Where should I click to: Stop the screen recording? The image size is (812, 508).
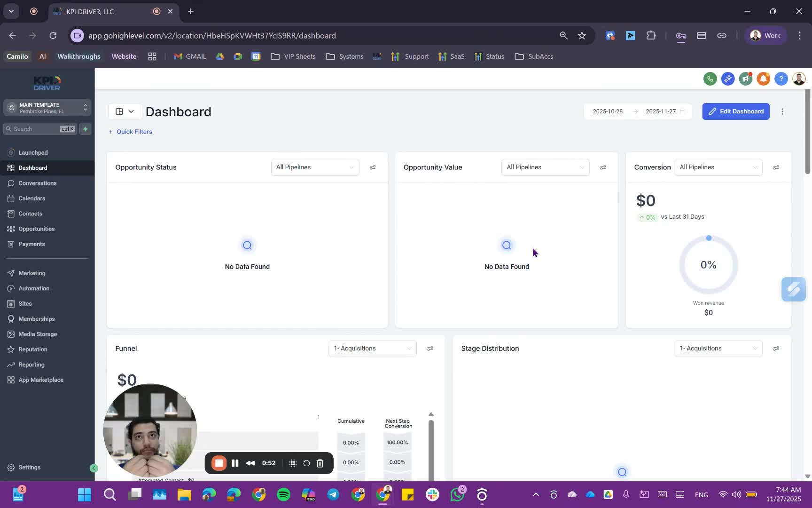(219, 463)
